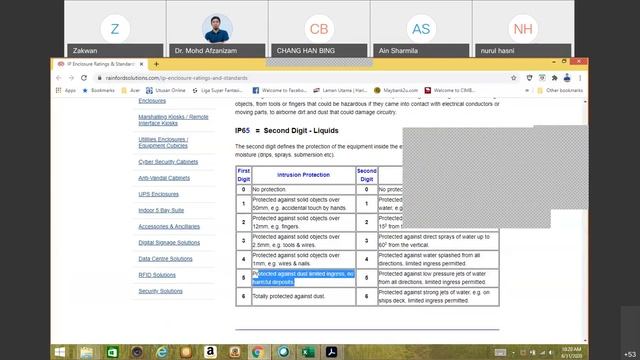Click the padlock site info icon
The width and height of the screenshot is (640, 360).
[99, 78]
